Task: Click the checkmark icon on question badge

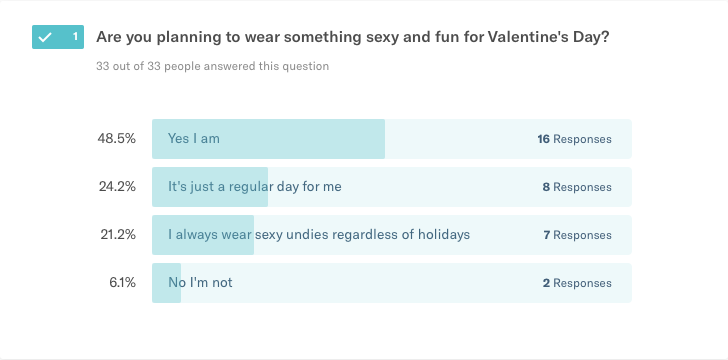Action: [x=45, y=37]
